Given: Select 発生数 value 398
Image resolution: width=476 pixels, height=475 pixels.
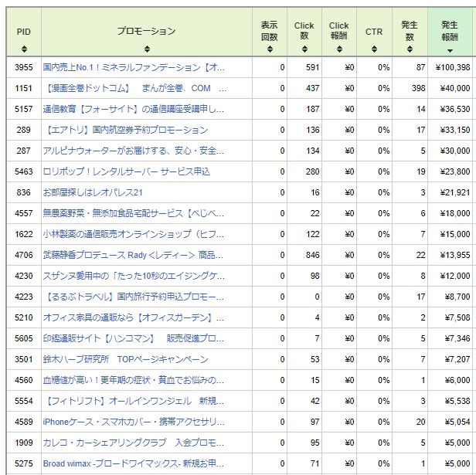Looking at the screenshot, I should click(x=418, y=88).
